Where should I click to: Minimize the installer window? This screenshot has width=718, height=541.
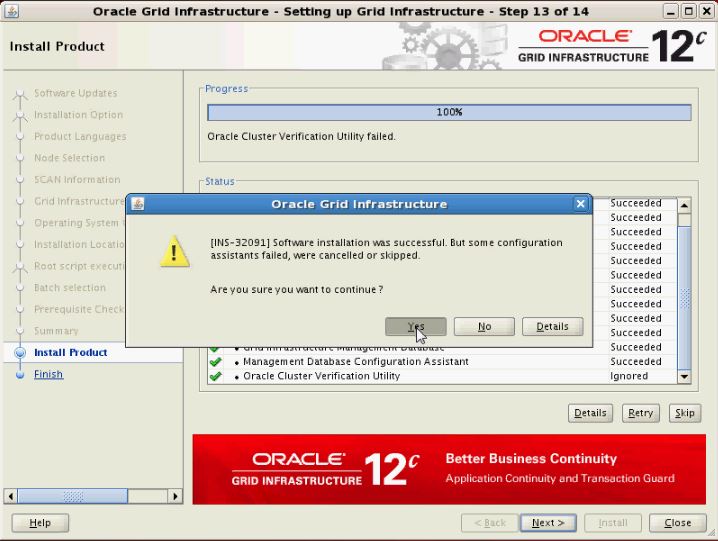(x=670, y=11)
